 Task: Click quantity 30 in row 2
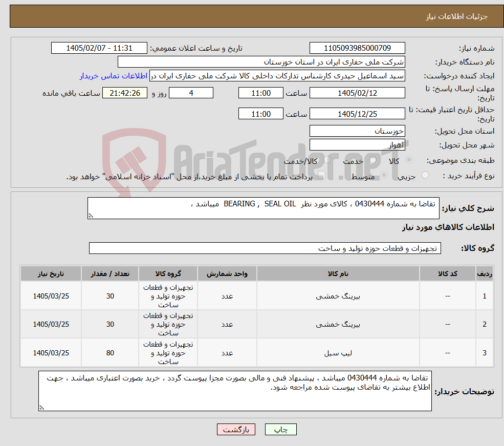[110, 324]
